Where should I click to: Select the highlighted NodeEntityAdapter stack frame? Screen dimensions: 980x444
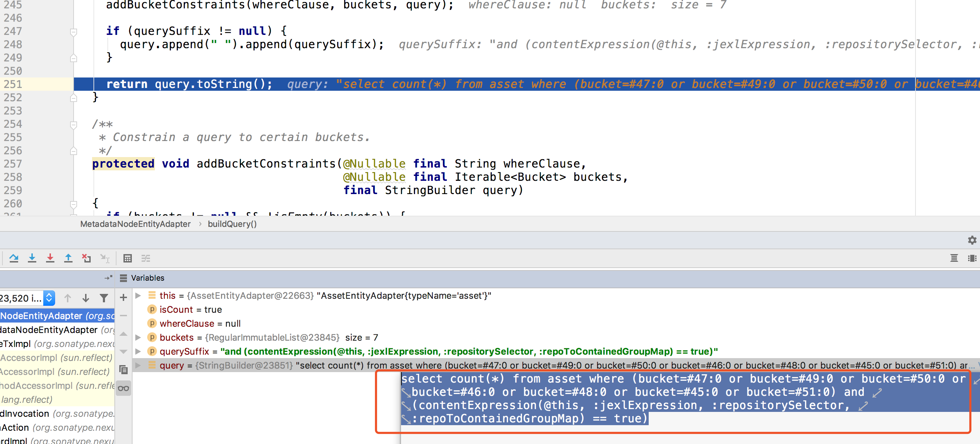point(57,316)
